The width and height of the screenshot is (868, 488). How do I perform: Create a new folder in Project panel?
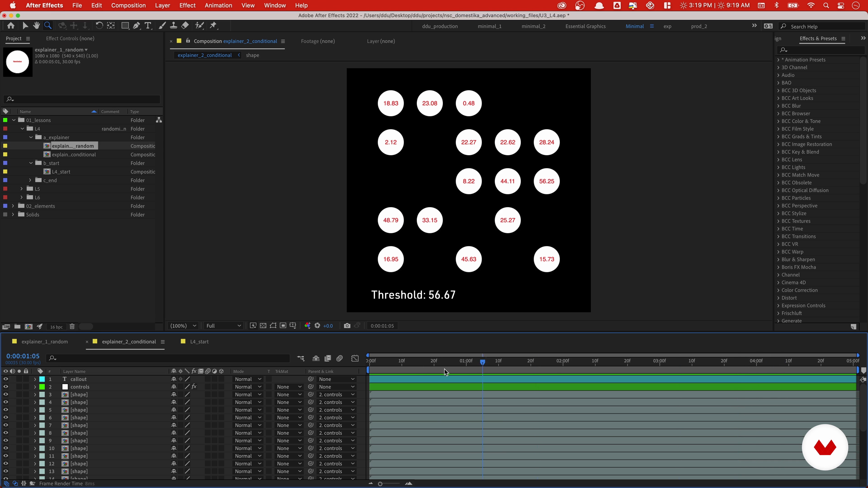(x=17, y=327)
